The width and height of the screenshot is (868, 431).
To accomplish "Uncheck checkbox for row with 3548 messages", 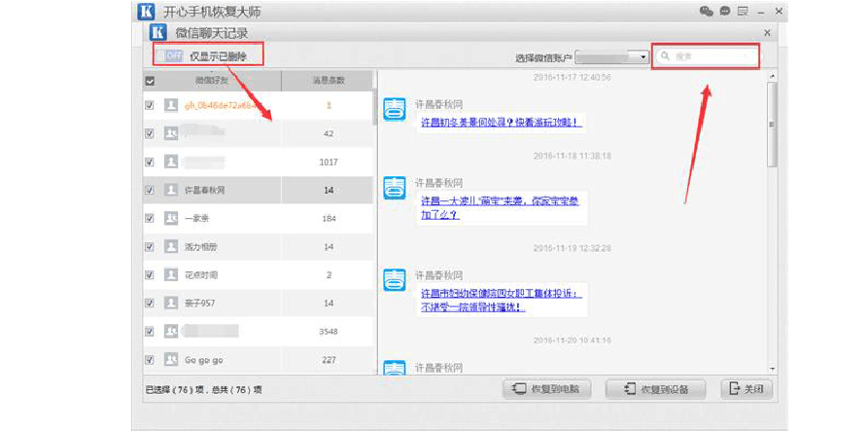I will click(x=149, y=332).
